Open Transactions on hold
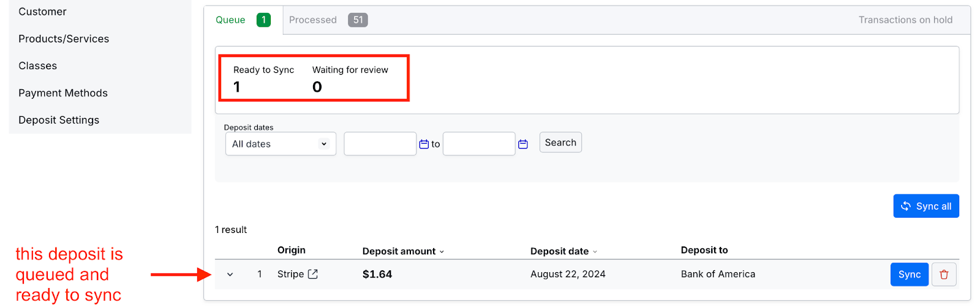The image size is (980, 307). [x=905, y=20]
